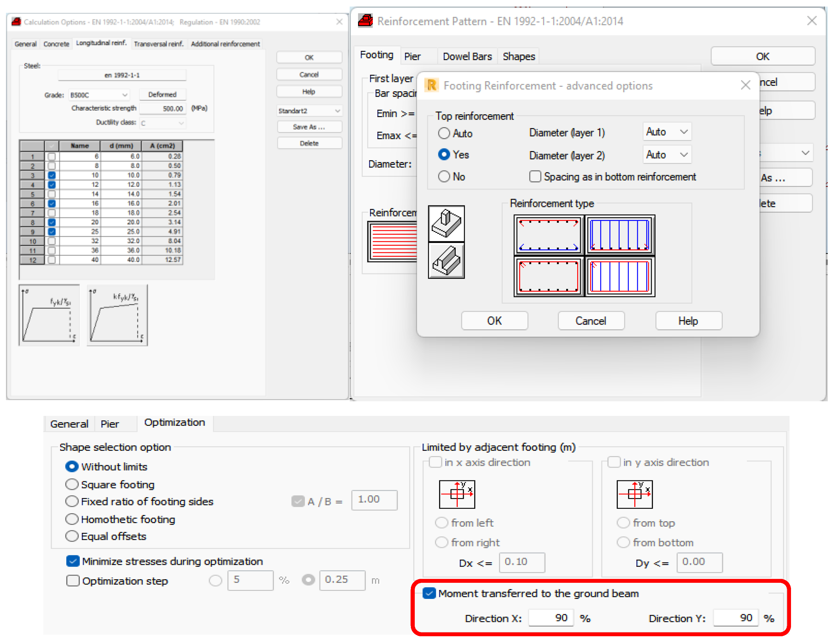The image size is (834, 644).
Task: Check the 14 mm bar diameter row
Action: [52, 194]
